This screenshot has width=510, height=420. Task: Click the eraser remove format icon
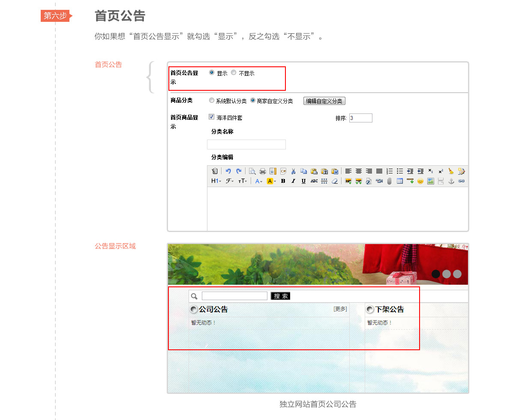335,181
